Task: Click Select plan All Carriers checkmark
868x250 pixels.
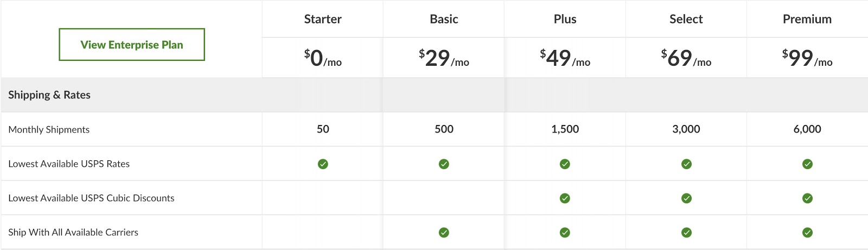Action: coord(686,233)
